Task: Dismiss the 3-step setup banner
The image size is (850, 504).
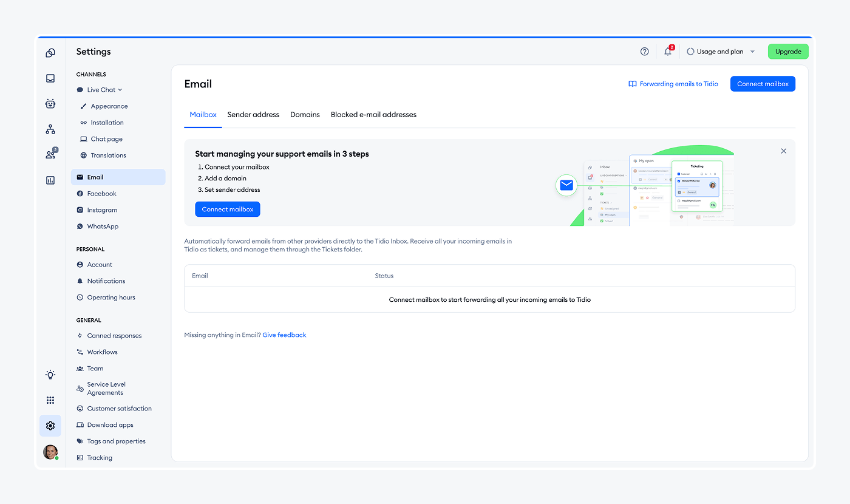Action: 783,151
